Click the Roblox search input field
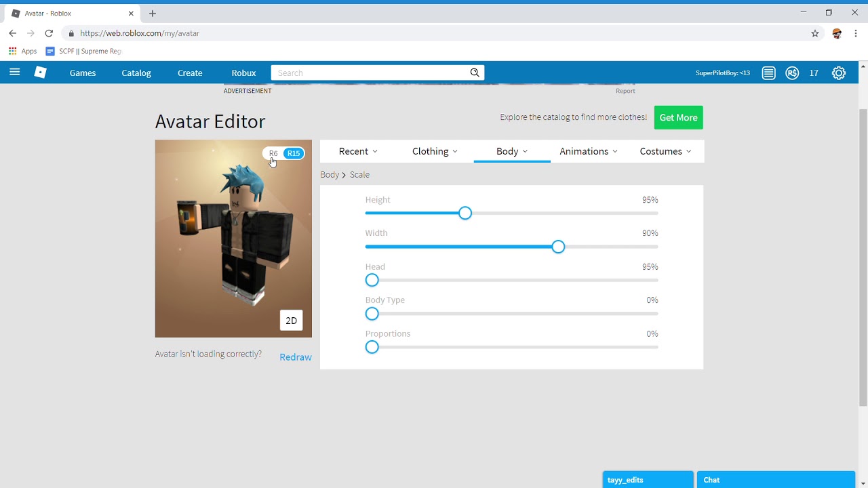 point(370,73)
